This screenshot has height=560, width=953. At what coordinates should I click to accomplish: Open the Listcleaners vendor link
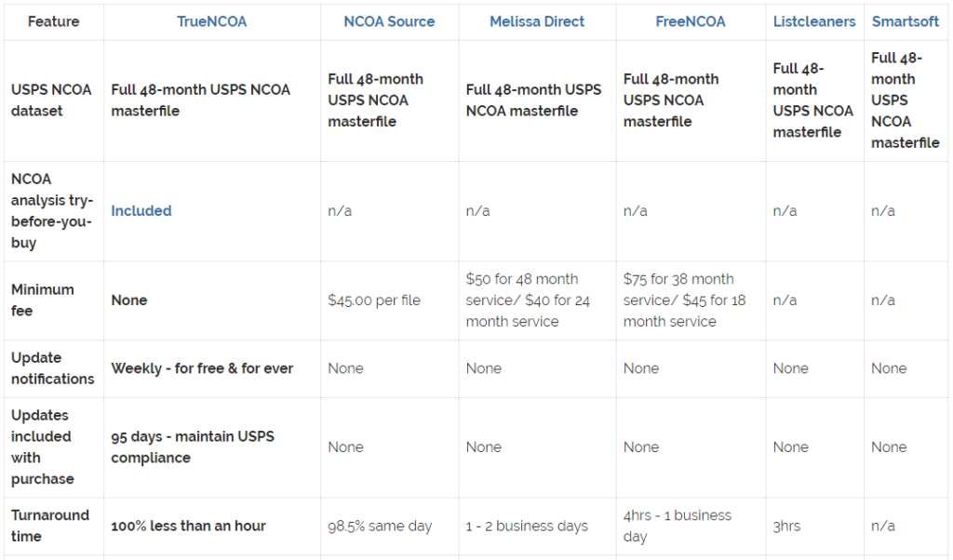tap(814, 21)
